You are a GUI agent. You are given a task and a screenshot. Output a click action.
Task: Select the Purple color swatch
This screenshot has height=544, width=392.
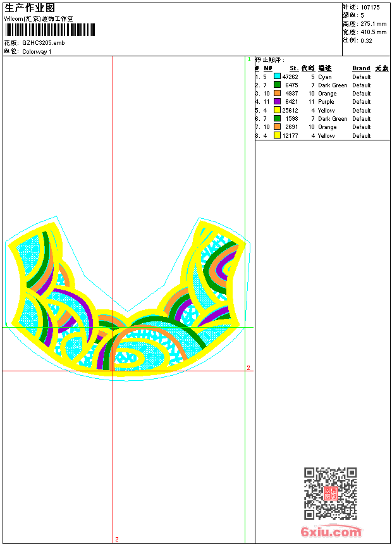(x=277, y=101)
